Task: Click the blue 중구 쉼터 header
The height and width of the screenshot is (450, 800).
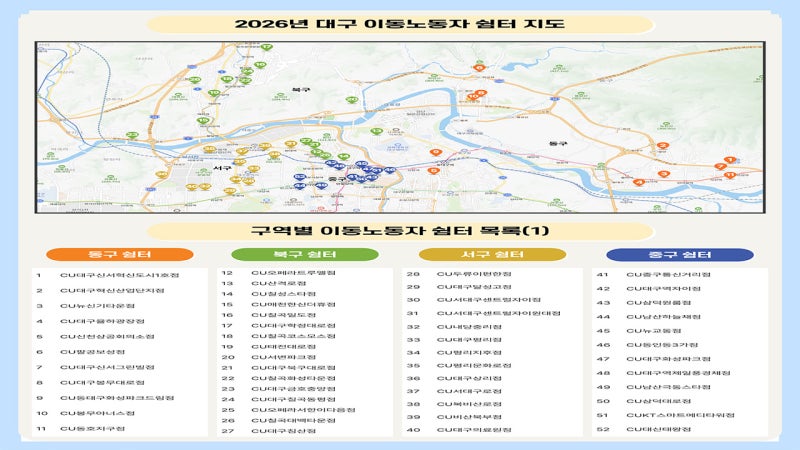Action: coord(680,254)
